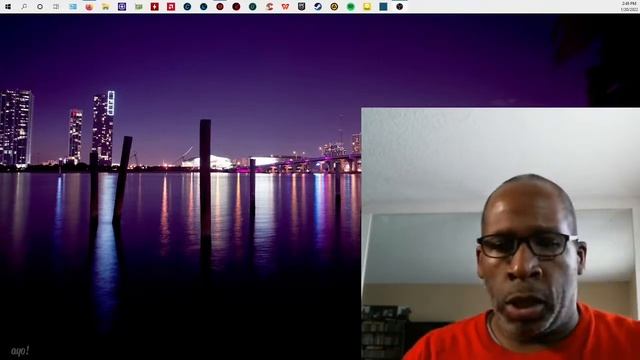Click the dark blue circle C icon

coord(187,7)
